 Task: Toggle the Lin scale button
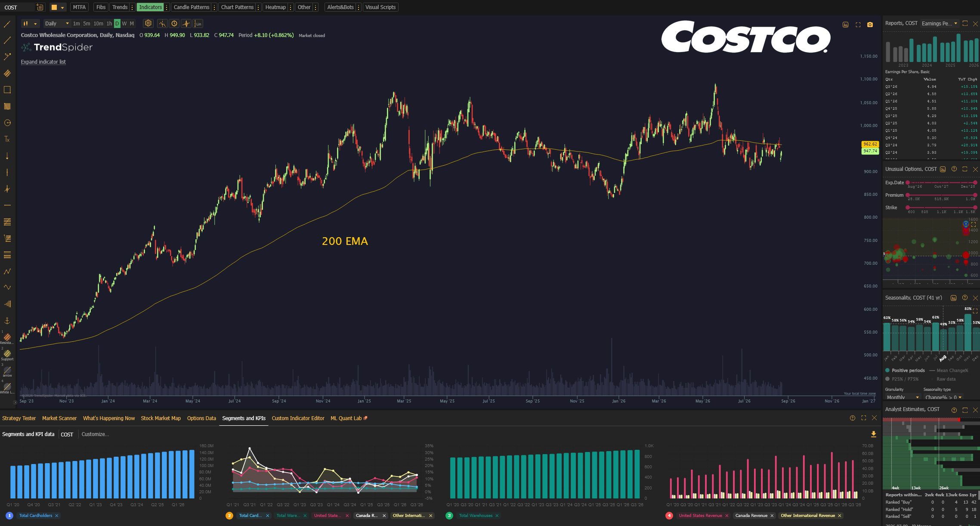(x=198, y=24)
